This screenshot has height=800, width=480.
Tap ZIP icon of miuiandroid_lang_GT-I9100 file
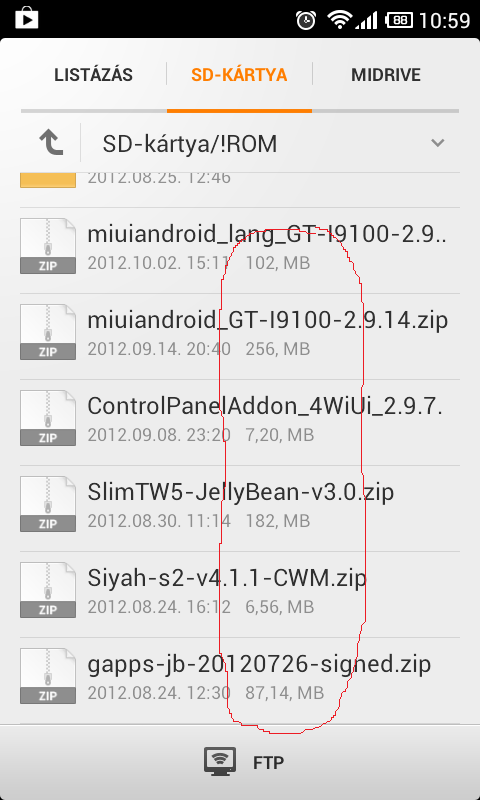48,246
